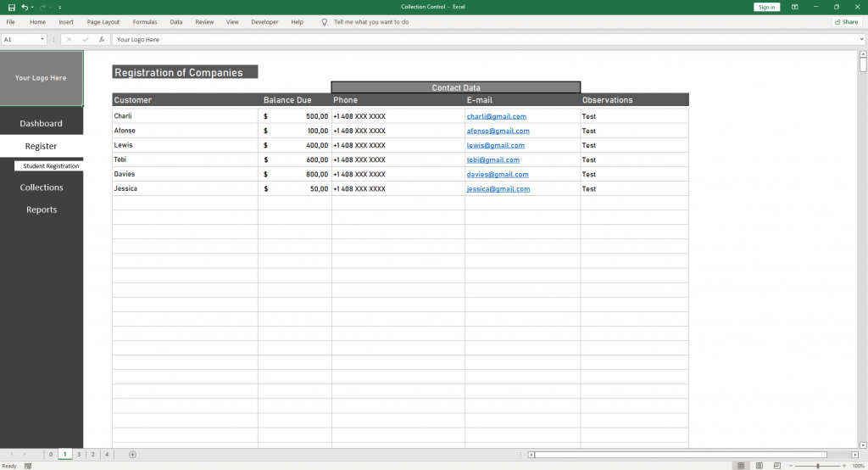Switch to sheet tab 2

[x=92, y=455]
